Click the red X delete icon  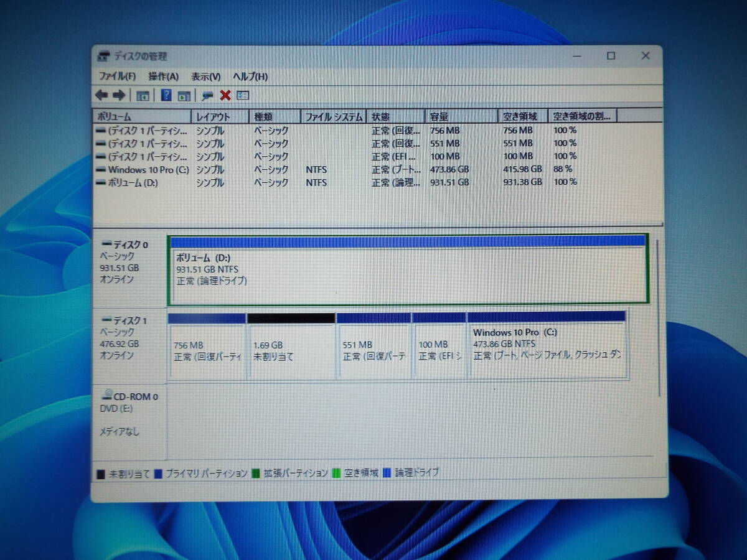[225, 95]
